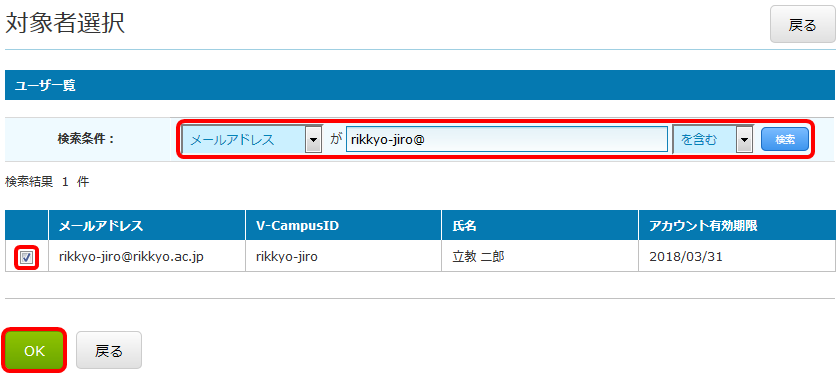
Task: Click the 氏名 column header
Action: click(x=541, y=226)
